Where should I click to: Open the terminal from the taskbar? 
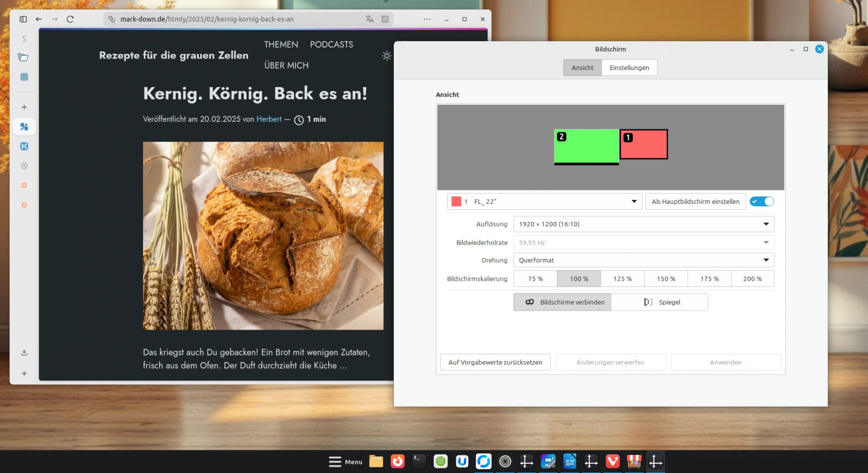[x=419, y=461]
